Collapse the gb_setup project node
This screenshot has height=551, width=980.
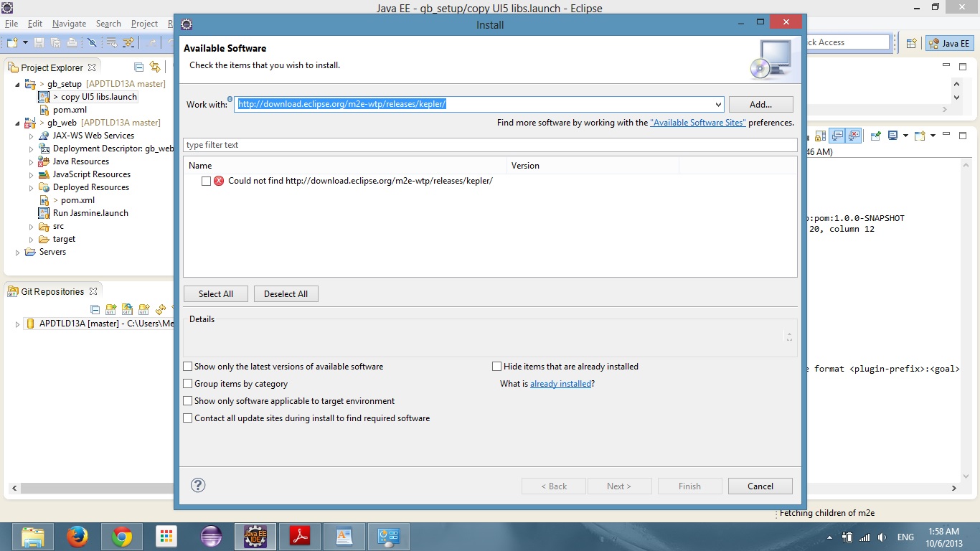(18, 84)
